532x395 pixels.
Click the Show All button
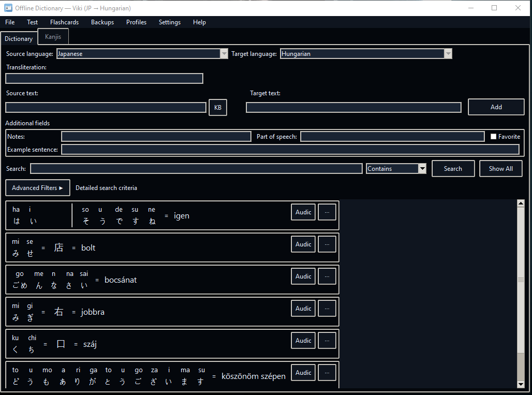point(501,169)
